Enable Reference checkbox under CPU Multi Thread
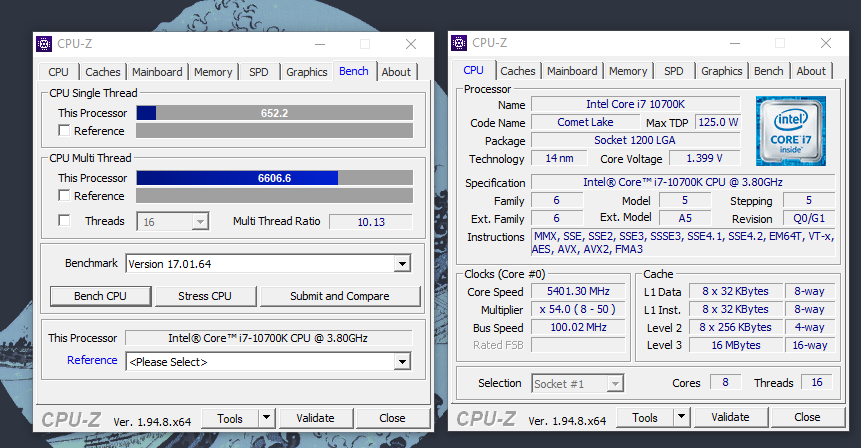This screenshot has width=861, height=448. click(64, 195)
